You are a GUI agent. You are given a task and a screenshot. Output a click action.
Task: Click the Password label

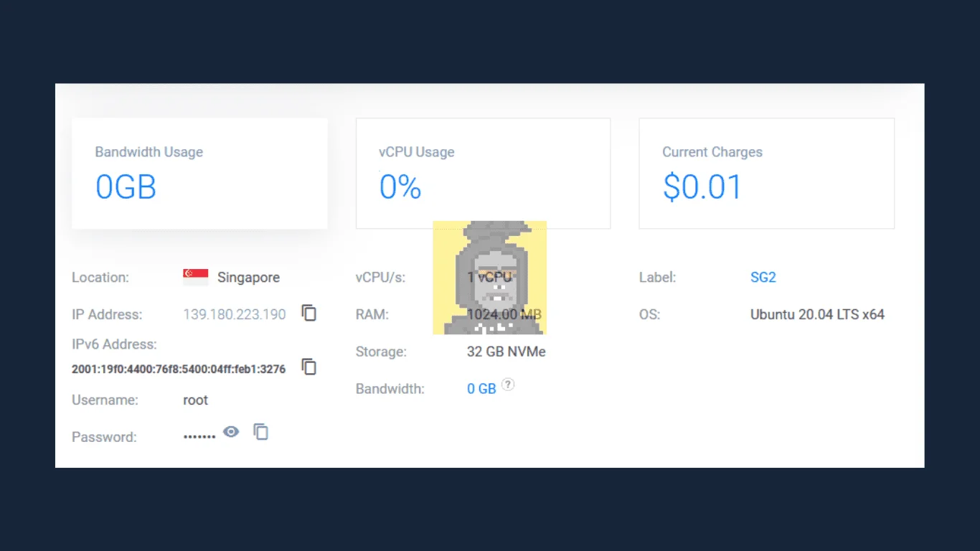pyautogui.click(x=104, y=437)
